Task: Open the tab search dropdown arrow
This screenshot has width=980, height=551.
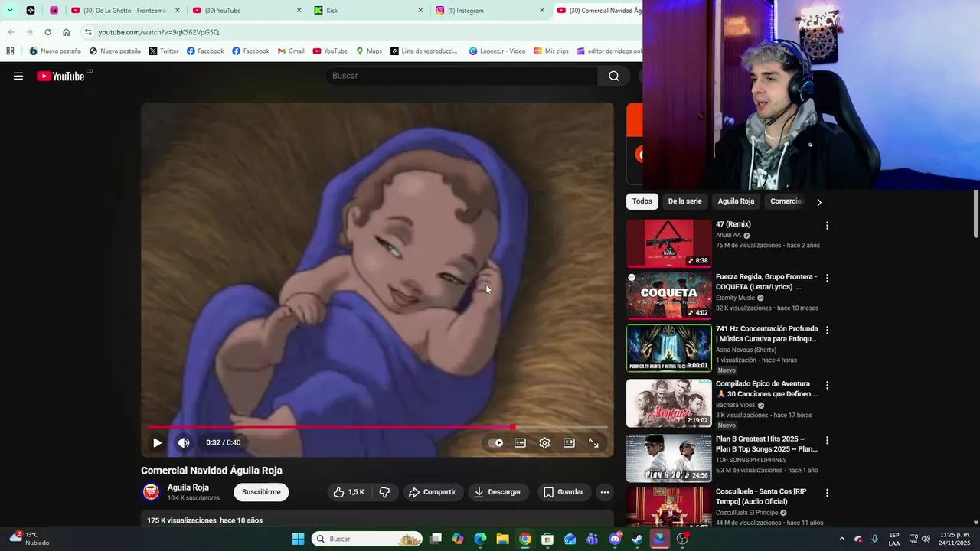Action: [x=10, y=11]
